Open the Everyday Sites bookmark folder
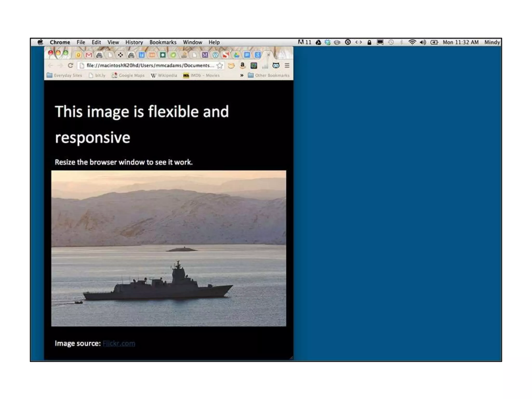 pos(64,75)
